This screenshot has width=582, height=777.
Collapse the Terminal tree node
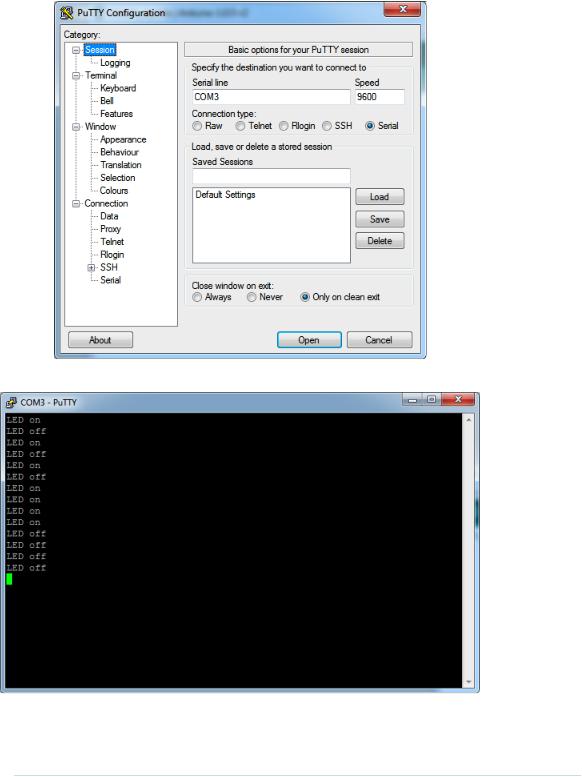[76, 76]
